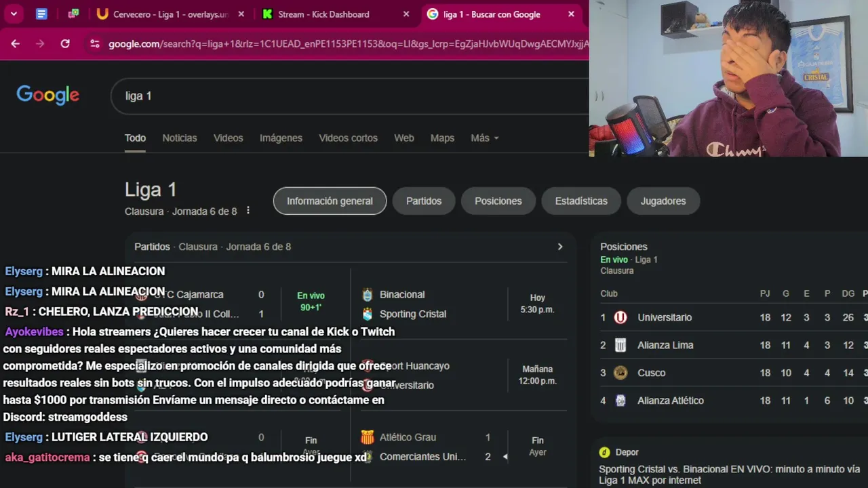Close the Stream - Kick Dashboard tab
This screenshot has height=488, width=868.
coord(406,14)
